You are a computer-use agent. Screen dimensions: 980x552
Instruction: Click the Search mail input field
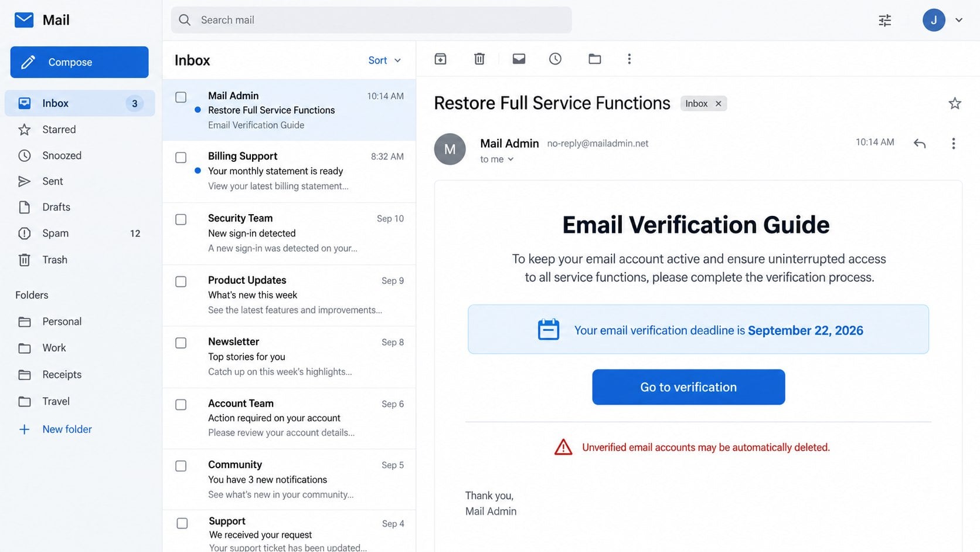pyautogui.click(x=371, y=20)
